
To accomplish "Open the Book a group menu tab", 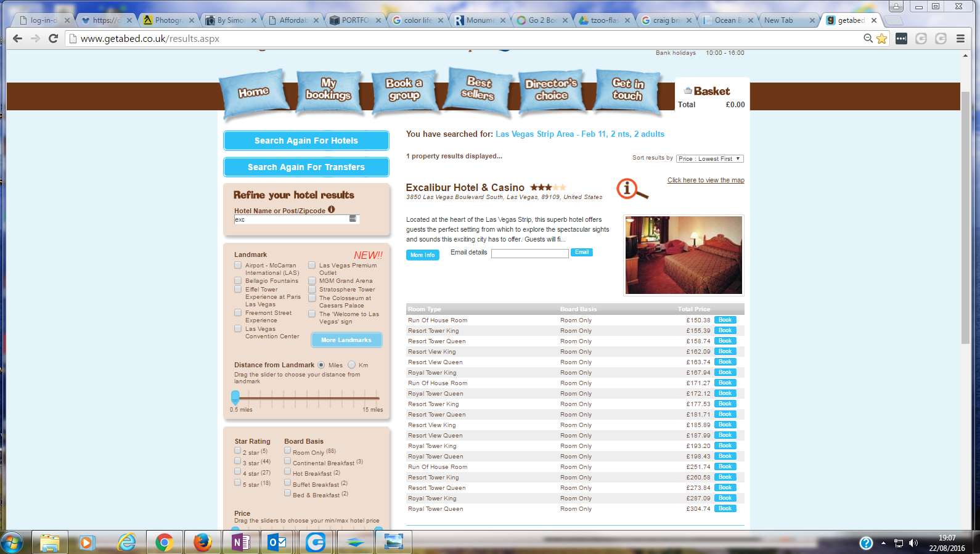I will click(x=404, y=91).
